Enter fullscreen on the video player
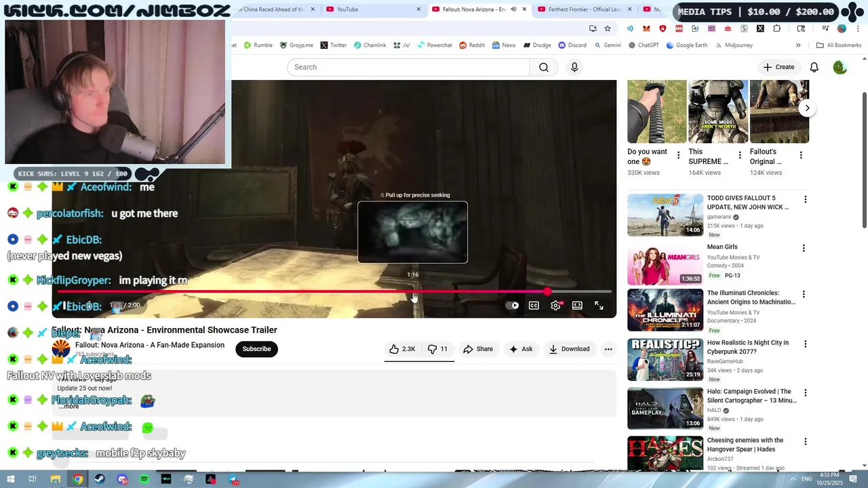 (x=599, y=306)
